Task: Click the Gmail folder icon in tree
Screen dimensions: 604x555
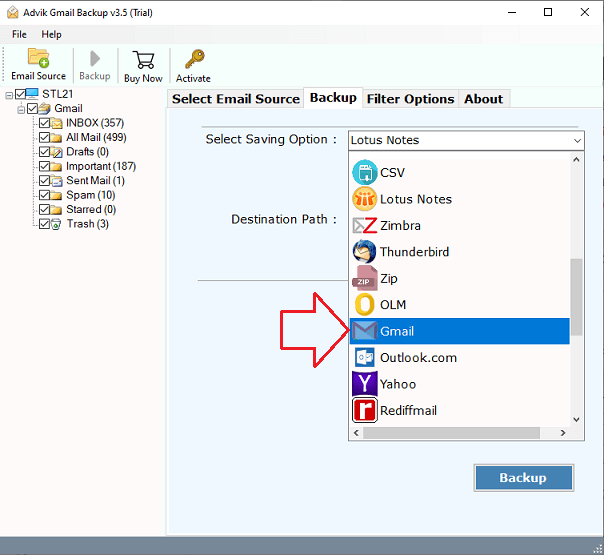Action: click(x=44, y=108)
